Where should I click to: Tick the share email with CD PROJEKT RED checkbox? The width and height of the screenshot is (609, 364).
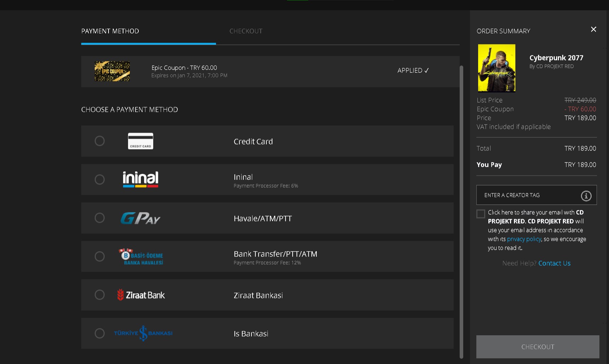point(481,214)
